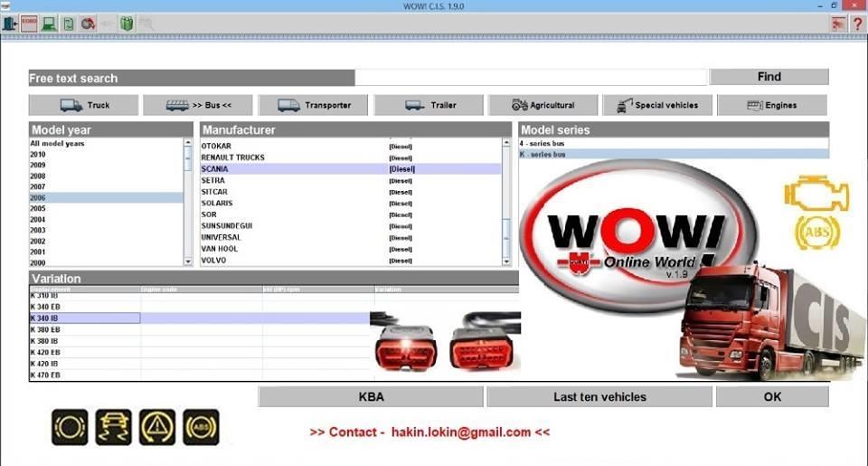This screenshot has height=466, width=868.
Task: Choose SITCAR manufacturer
Action: pos(351,192)
